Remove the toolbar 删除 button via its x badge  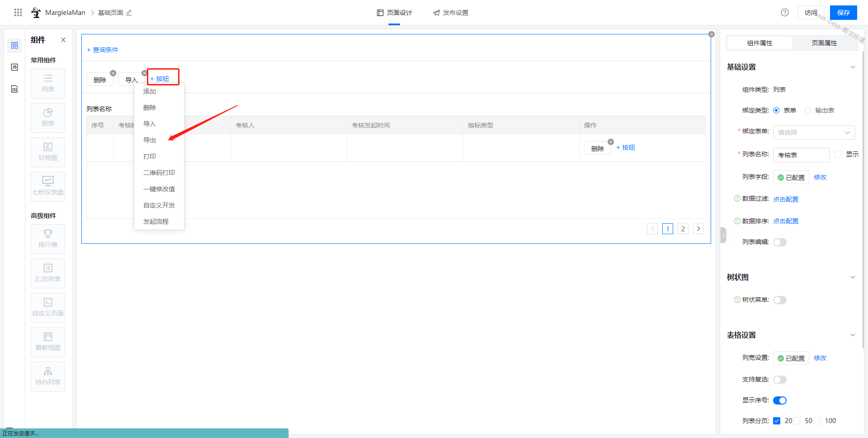coord(113,73)
